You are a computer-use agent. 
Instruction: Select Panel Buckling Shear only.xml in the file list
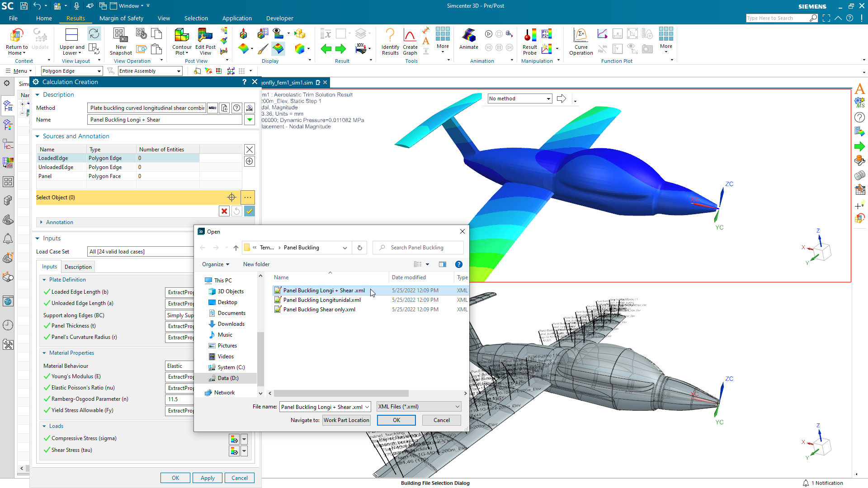click(319, 309)
